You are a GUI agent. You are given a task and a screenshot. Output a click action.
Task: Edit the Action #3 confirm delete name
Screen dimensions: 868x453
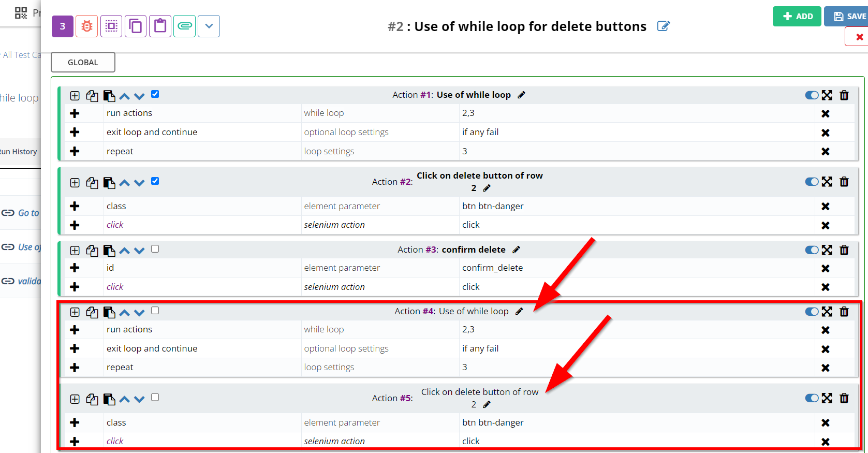click(516, 250)
